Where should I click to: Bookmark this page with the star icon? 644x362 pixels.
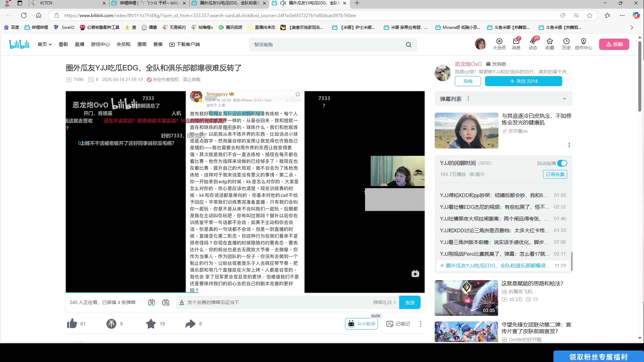(x=590, y=15)
